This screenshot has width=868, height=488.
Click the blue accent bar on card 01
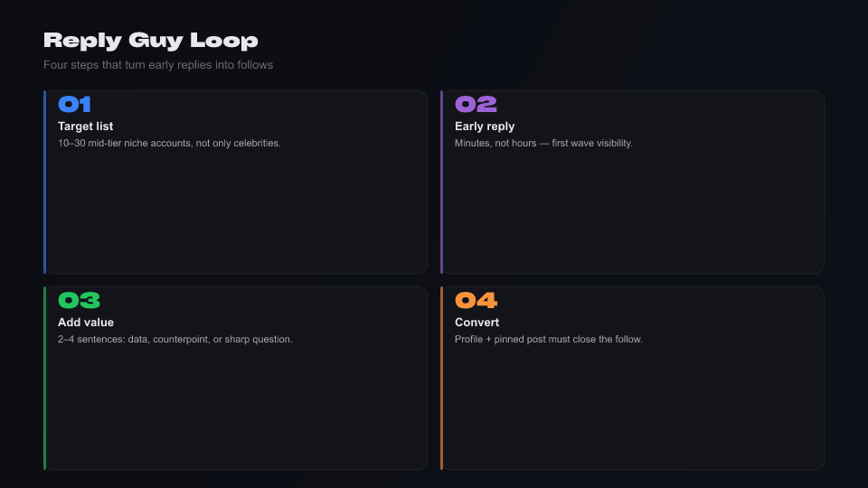pyautogui.click(x=45, y=182)
